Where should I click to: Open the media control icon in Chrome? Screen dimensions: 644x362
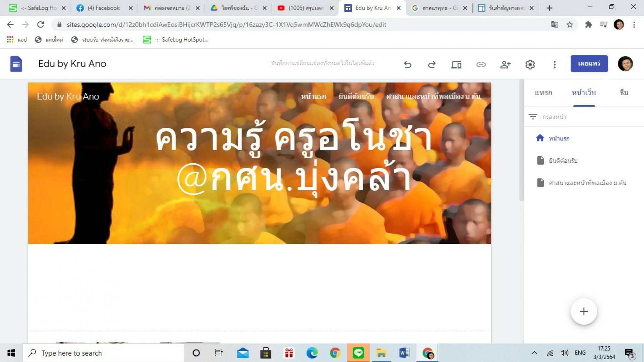pos(603,24)
